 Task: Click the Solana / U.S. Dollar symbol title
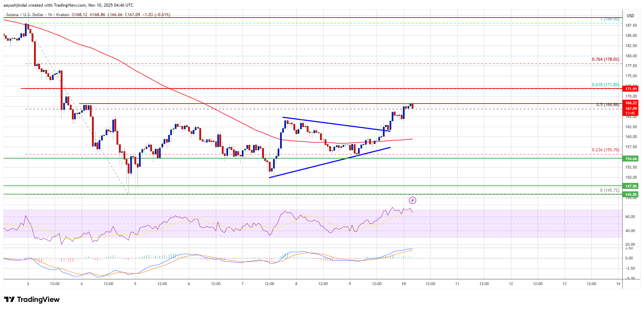[x=25, y=15]
